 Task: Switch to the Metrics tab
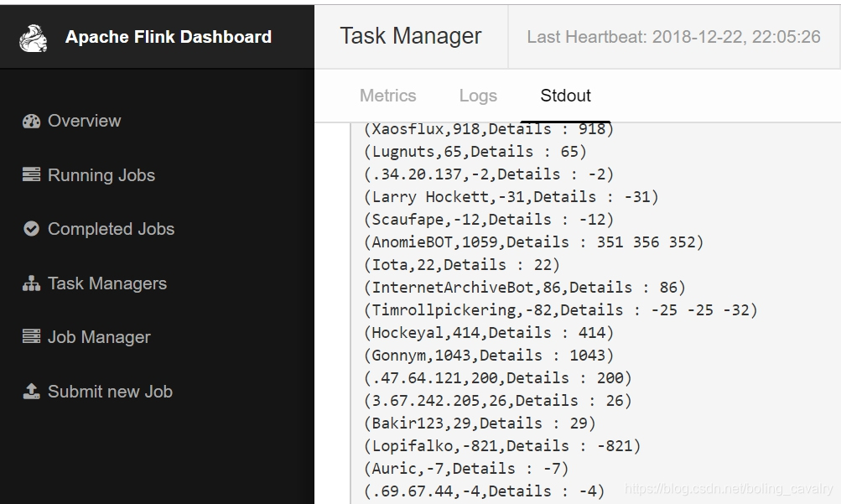tap(387, 96)
